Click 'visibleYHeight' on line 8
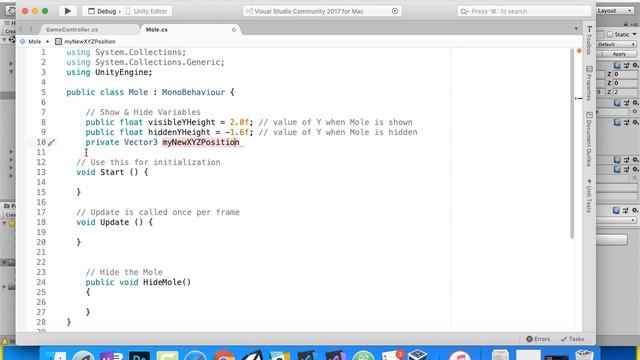Screen dimensions: 640x360 [181, 122]
